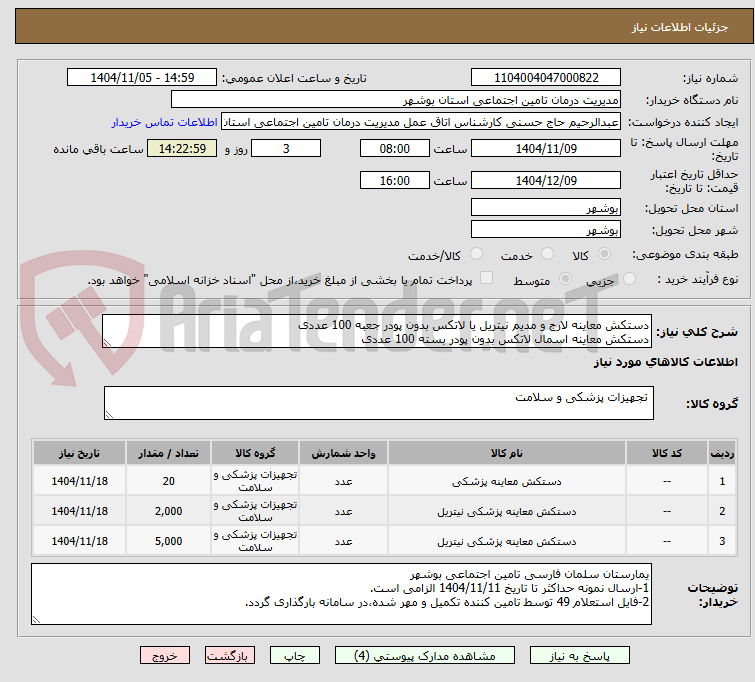The image size is (755, 682).
Task: Click the price validity date 1404/12/09
Action: click(x=546, y=180)
